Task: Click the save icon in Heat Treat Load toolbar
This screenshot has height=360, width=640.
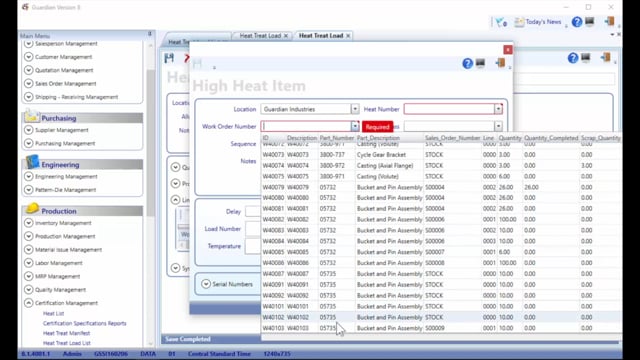Action: [169, 58]
